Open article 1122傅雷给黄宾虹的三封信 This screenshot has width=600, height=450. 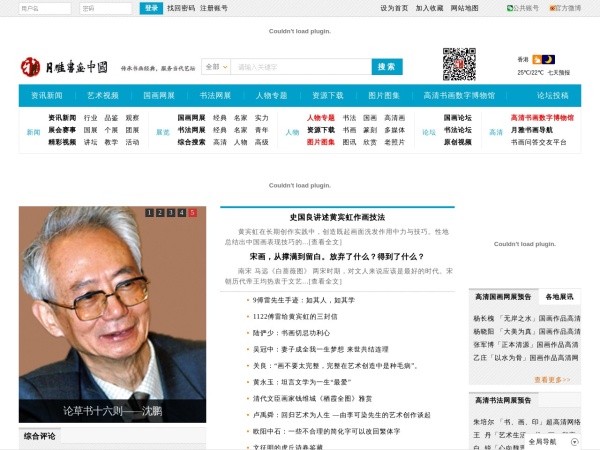(x=295, y=316)
